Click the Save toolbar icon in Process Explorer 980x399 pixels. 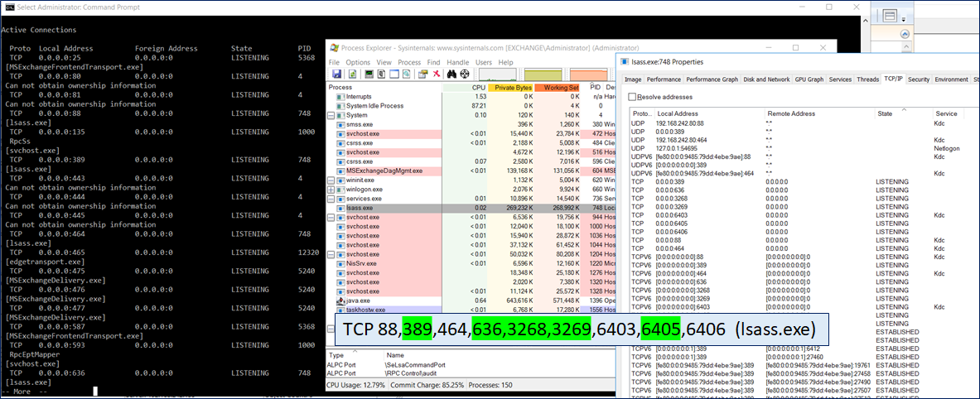coord(336,75)
